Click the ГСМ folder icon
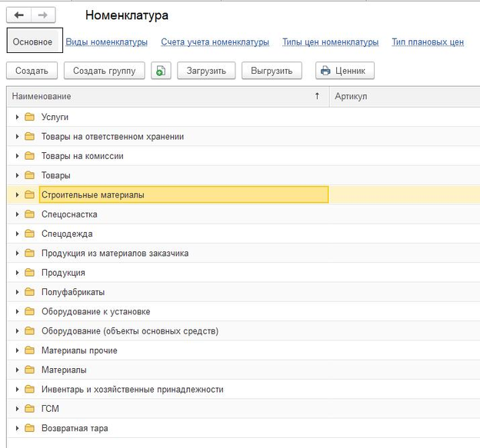The height and width of the screenshot is (448, 480). click(x=29, y=409)
